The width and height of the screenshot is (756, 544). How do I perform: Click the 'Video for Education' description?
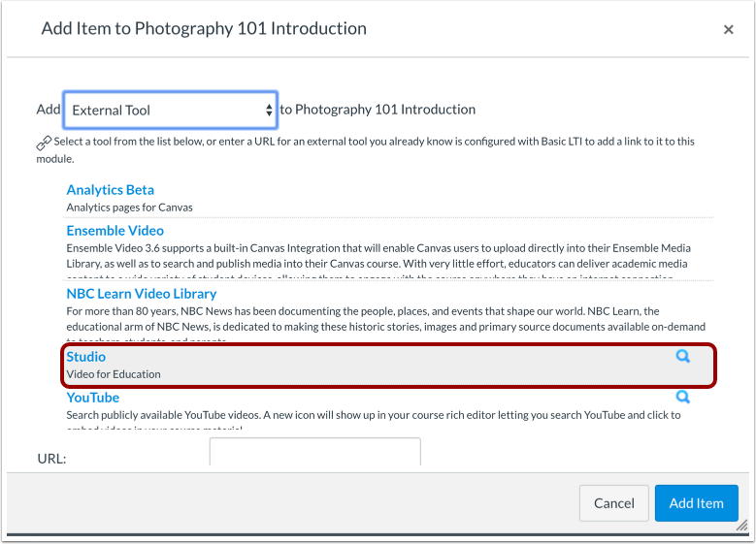(x=114, y=374)
